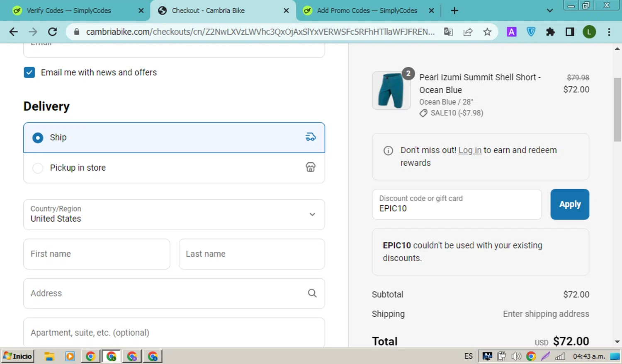Screen dimensions: 622x364
Task: Select Pickup in store radio option
Action: [38, 168]
